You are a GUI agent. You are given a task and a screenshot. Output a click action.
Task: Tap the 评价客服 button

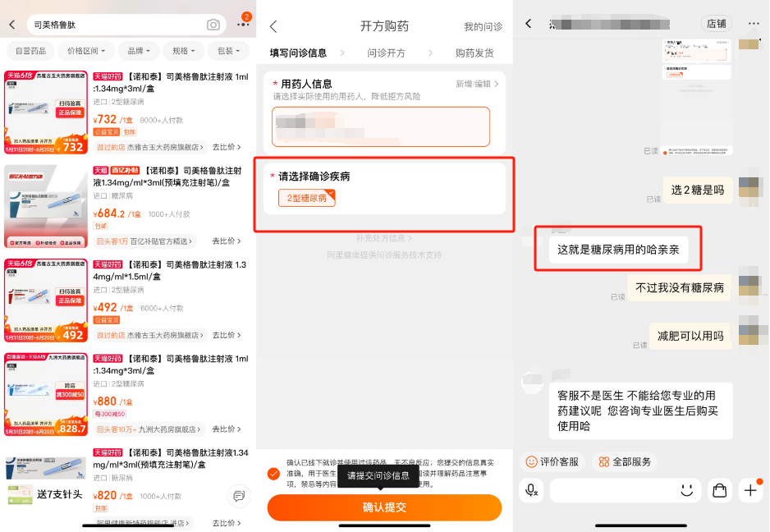[552, 461]
